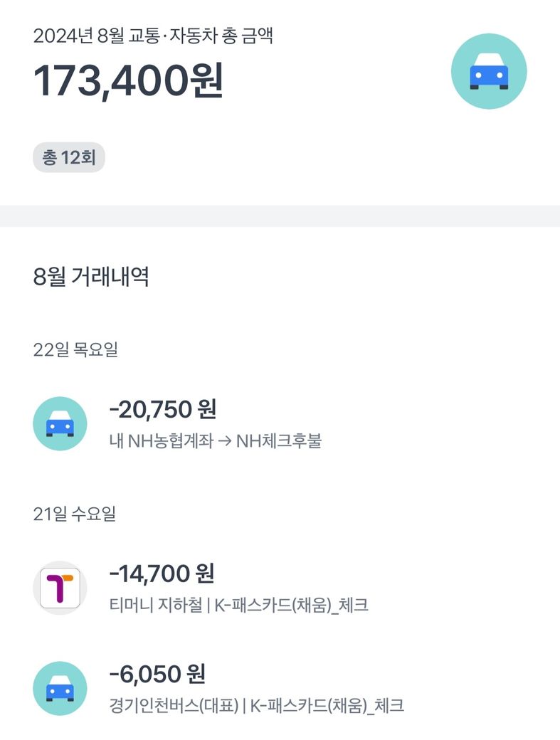Tap car icon beside the -6,050 원 transaction
This screenshot has width=560, height=740.
coord(60,689)
